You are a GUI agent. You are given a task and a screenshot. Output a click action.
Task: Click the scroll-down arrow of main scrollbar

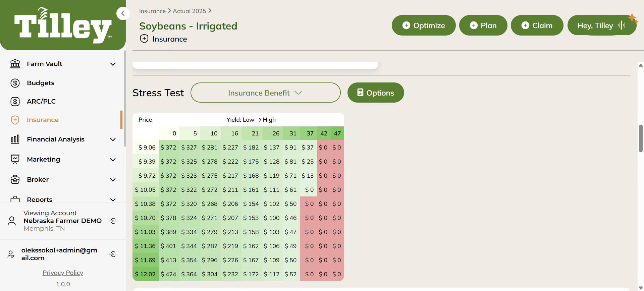(641, 288)
